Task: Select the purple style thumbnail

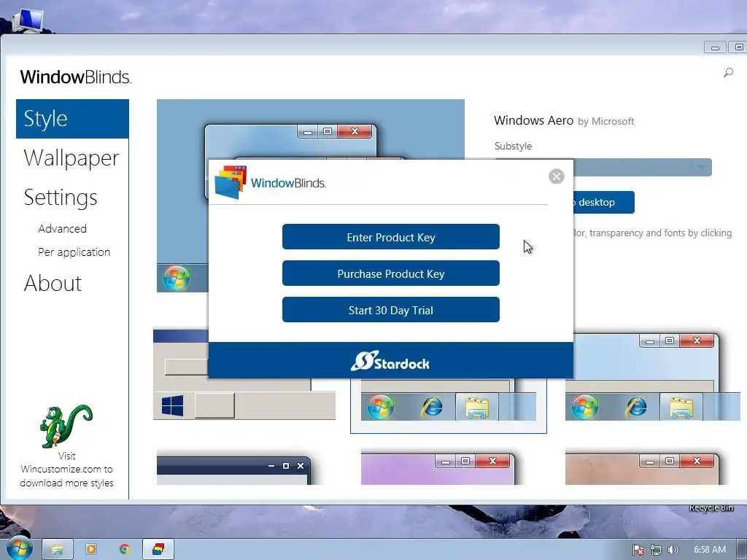Action: [x=438, y=469]
